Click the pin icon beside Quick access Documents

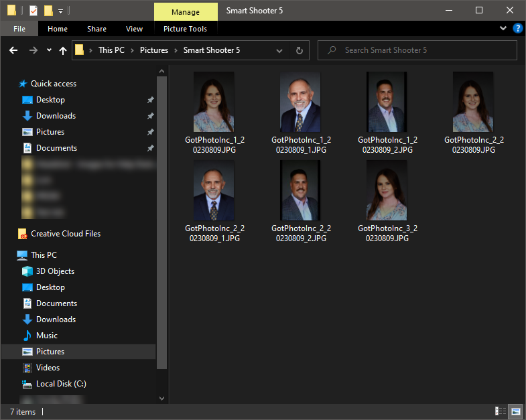click(x=150, y=148)
